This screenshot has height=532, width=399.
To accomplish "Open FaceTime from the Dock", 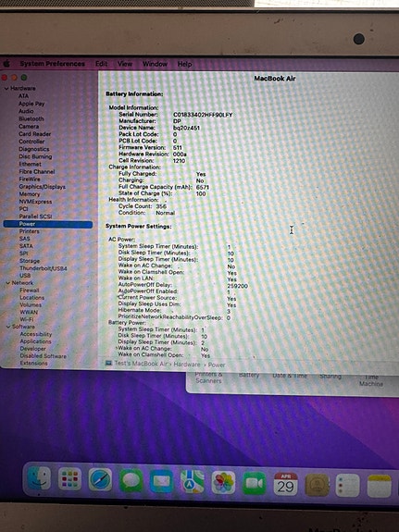I will [254, 483].
